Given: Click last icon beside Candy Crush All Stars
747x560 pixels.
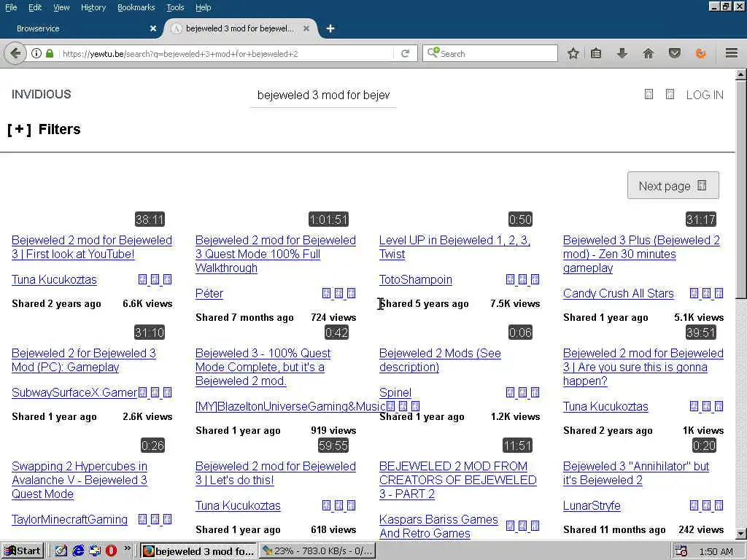Looking at the screenshot, I should pyautogui.click(x=719, y=293).
